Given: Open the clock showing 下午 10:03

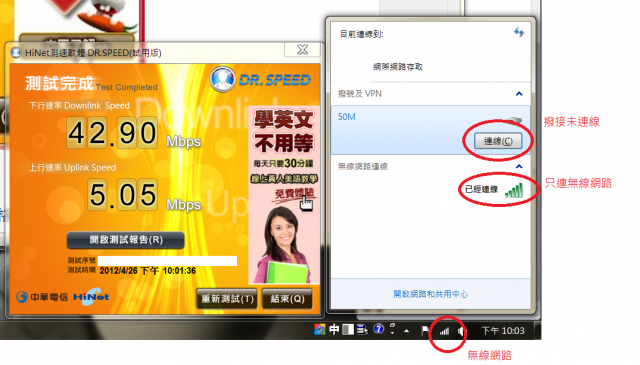Looking at the screenshot, I should 503,331.
